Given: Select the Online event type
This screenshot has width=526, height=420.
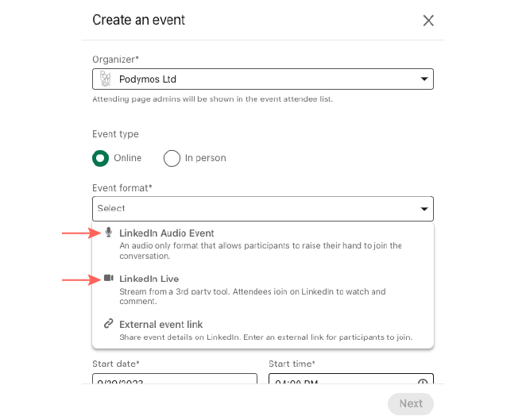Looking at the screenshot, I should tap(101, 158).
